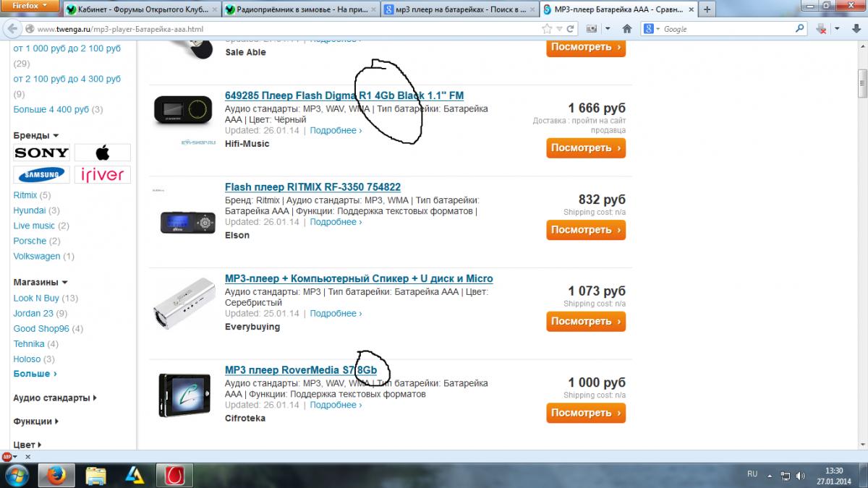Click the Apple brand logo
Screen dimensions: 868x488
click(x=102, y=153)
